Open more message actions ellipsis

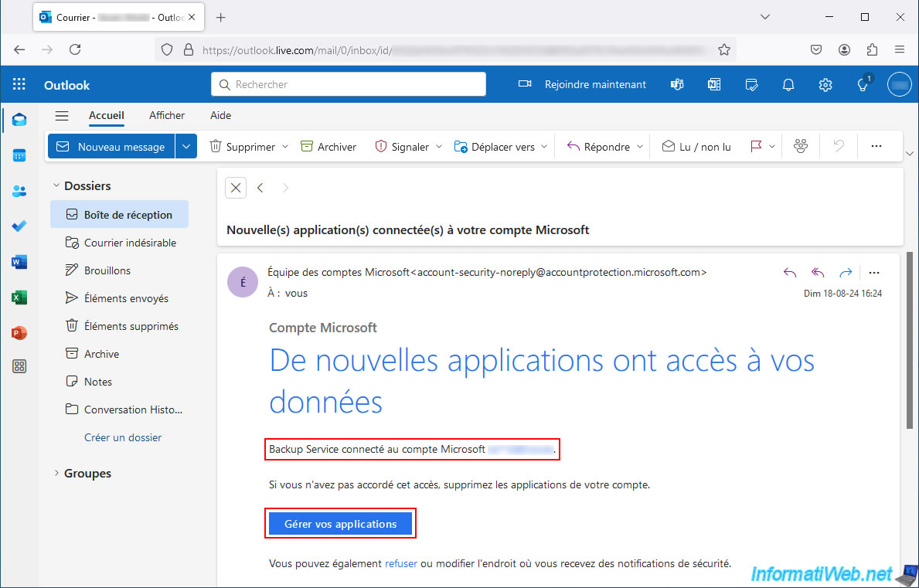point(874,272)
